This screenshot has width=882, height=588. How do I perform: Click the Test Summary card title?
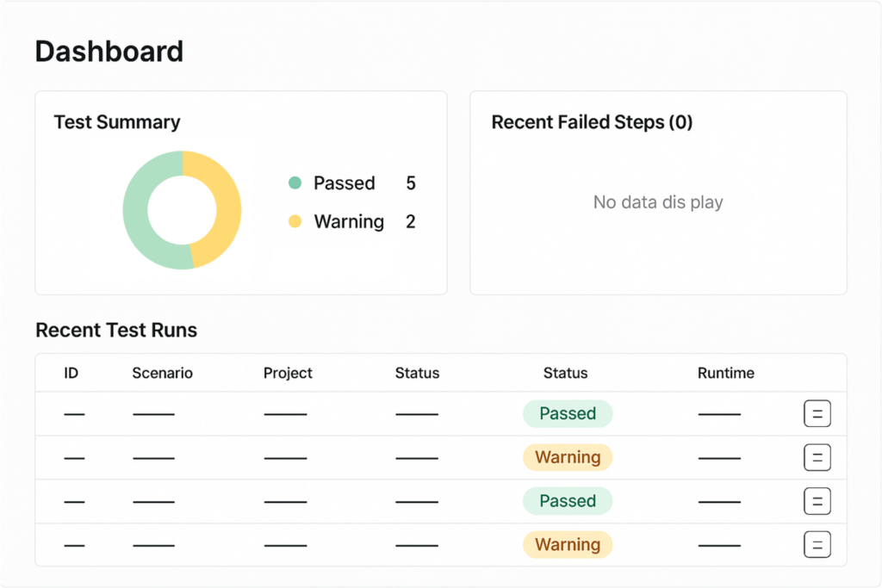pos(117,122)
